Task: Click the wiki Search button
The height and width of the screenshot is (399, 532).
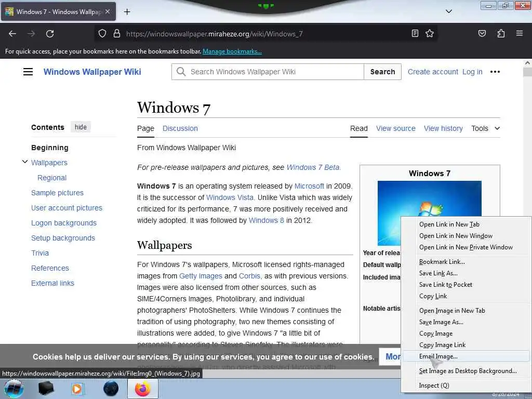Action: [x=382, y=72]
